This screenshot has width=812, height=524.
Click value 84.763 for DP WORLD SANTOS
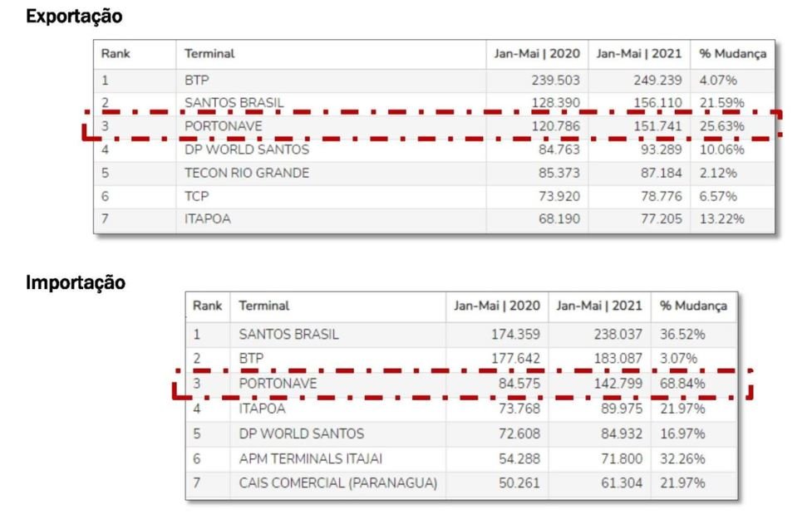(559, 149)
